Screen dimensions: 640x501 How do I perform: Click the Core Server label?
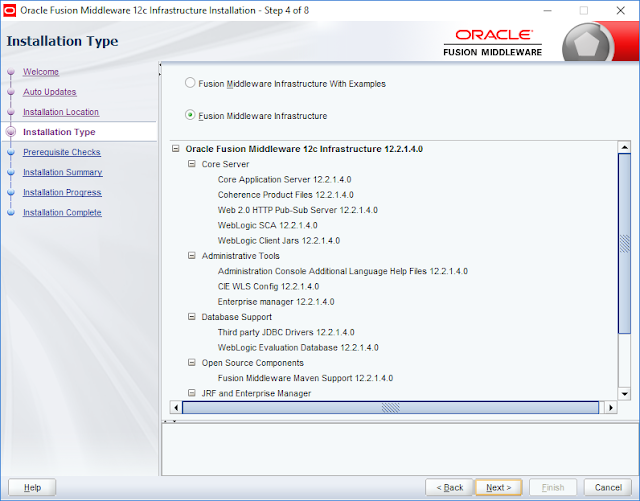(x=225, y=164)
